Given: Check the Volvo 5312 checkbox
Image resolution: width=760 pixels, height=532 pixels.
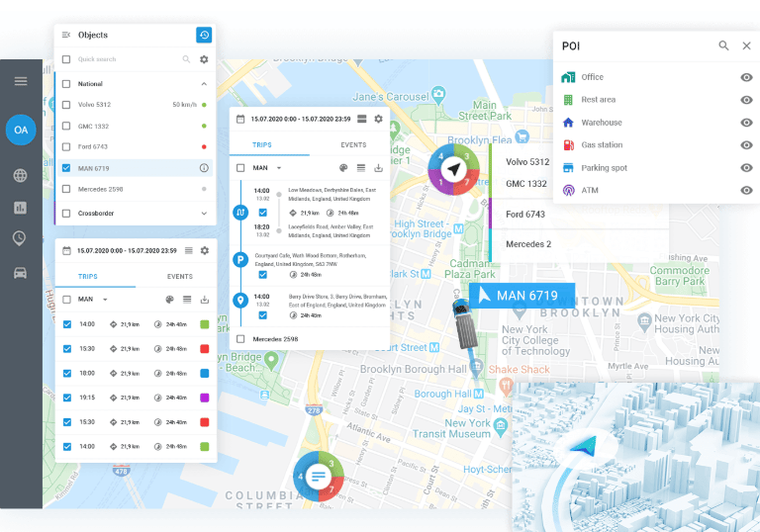Looking at the screenshot, I should (66, 105).
